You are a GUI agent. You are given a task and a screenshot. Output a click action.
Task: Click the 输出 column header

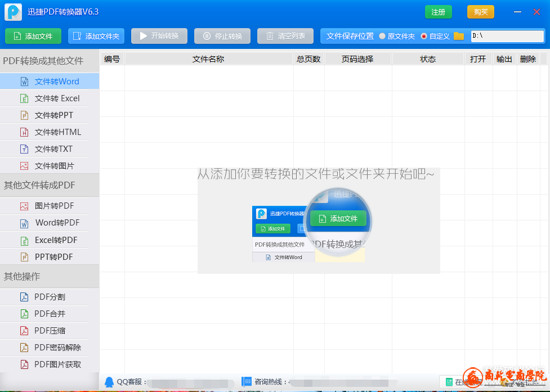[504, 59]
